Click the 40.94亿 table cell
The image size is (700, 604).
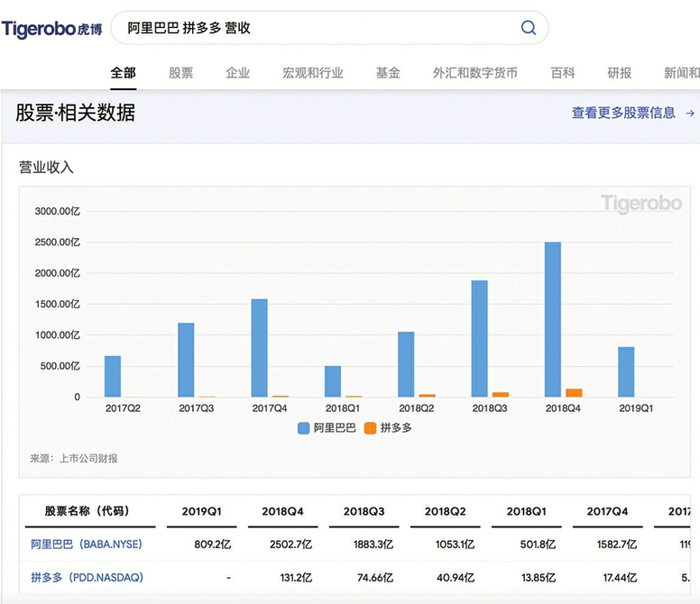(456, 578)
